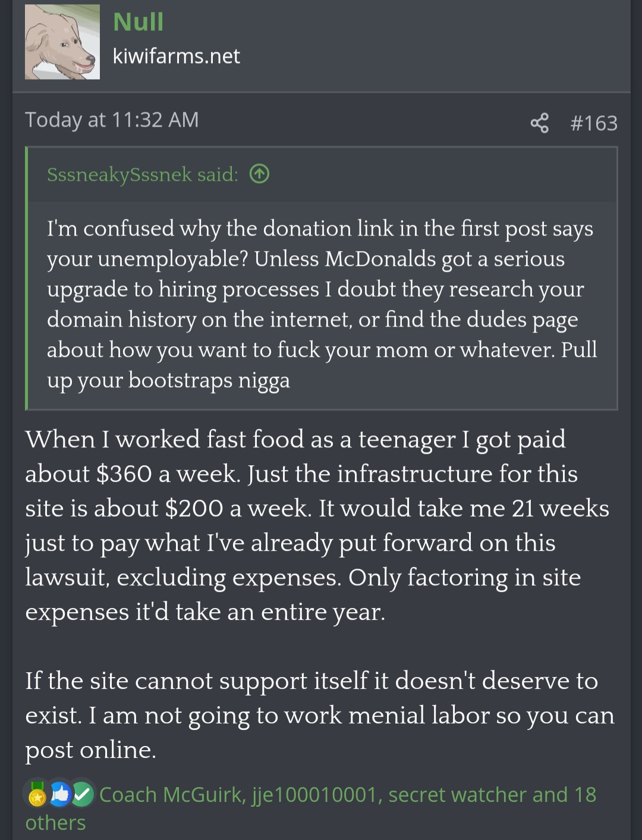Jump to quoted post via up-arrow icon
Image resolution: width=642 pixels, height=840 pixels.
tap(259, 174)
